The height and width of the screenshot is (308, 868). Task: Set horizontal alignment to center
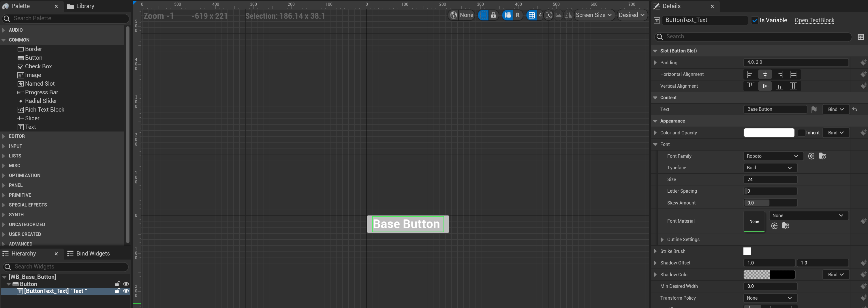[x=765, y=74]
